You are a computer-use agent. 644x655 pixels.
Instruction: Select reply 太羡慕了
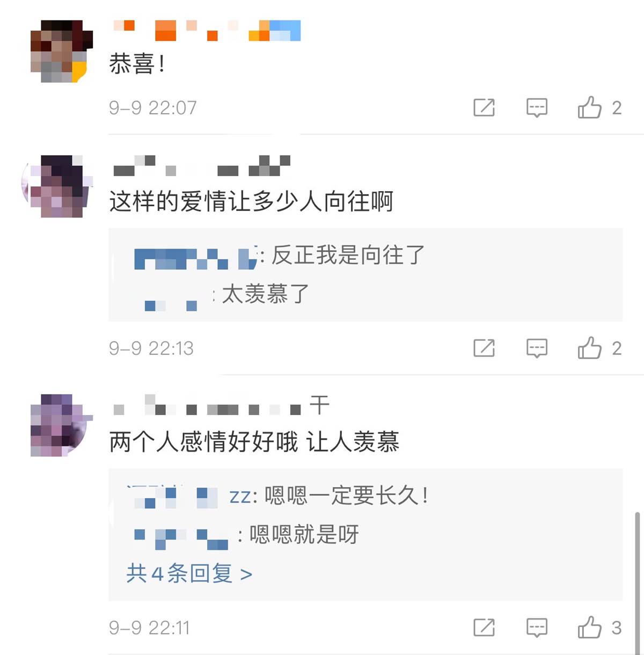click(266, 294)
